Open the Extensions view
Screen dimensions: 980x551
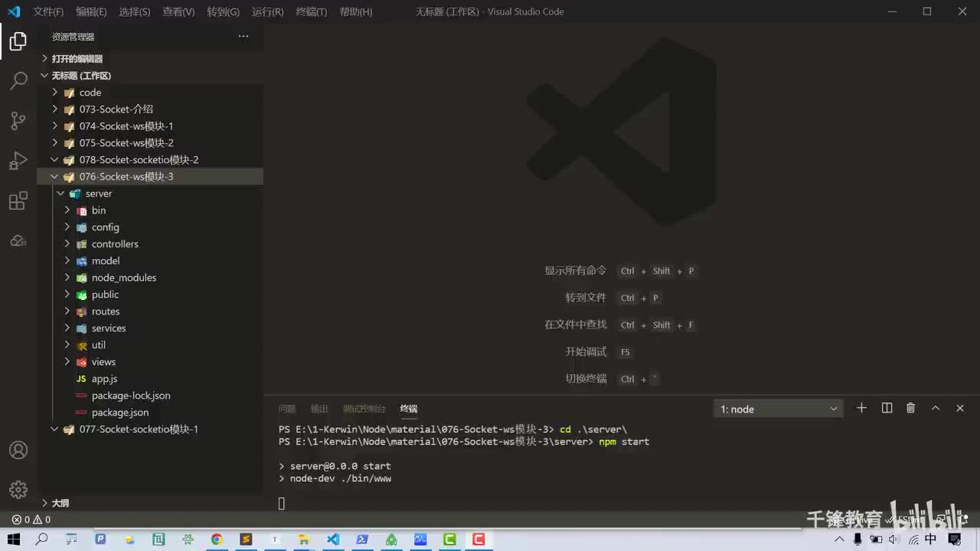click(x=18, y=201)
